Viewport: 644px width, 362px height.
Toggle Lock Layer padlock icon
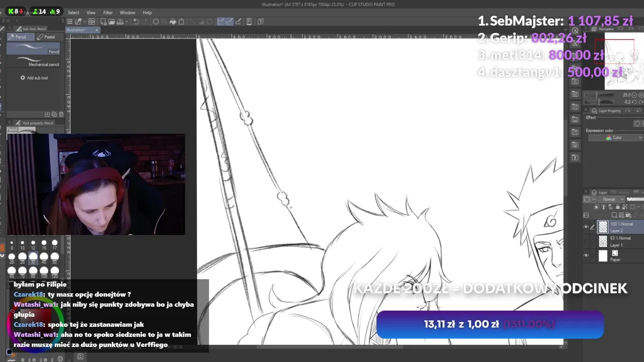click(618, 207)
